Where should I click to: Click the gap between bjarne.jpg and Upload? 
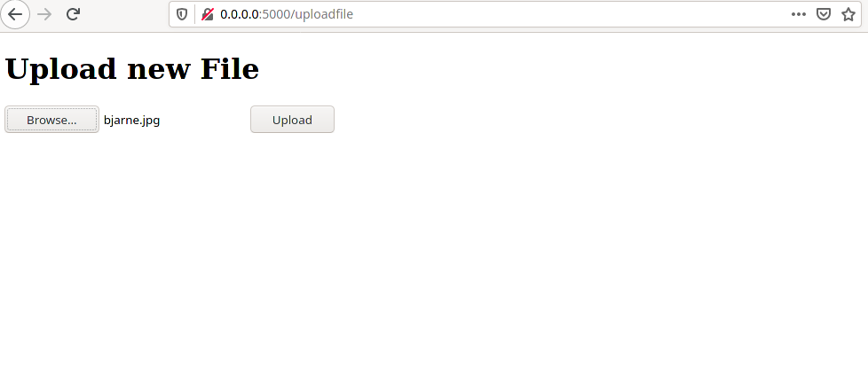pyautogui.click(x=205, y=120)
